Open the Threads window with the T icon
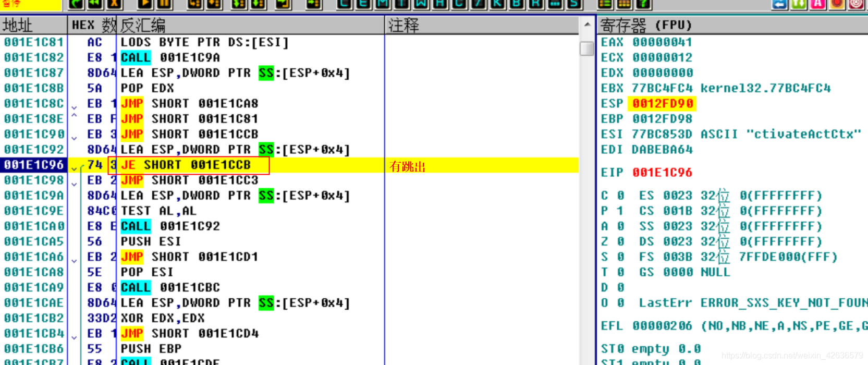Image resolution: width=868 pixels, height=365 pixels. pos(401,4)
